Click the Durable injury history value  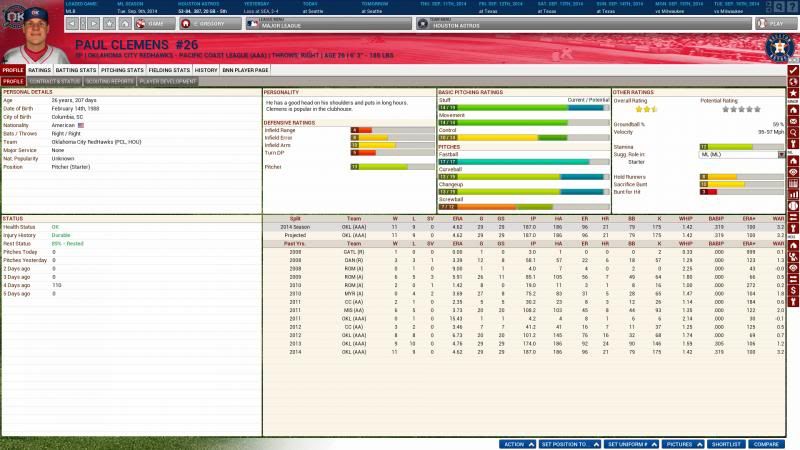pyautogui.click(x=61, y=235)
